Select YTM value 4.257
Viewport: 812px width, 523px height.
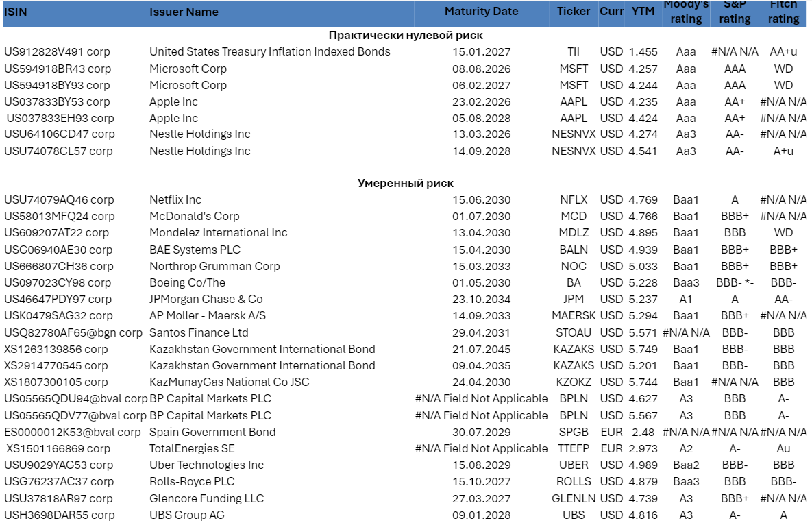pyautogui.click(x=643, y=69)
